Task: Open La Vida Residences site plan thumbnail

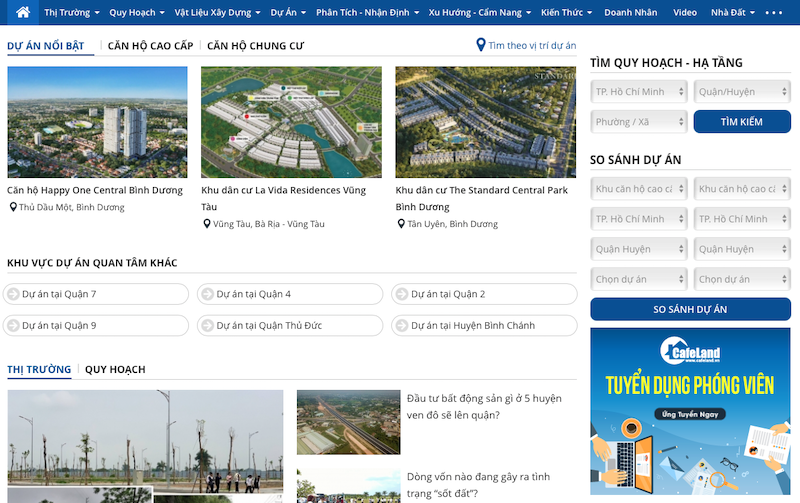Action: point(291,122)
